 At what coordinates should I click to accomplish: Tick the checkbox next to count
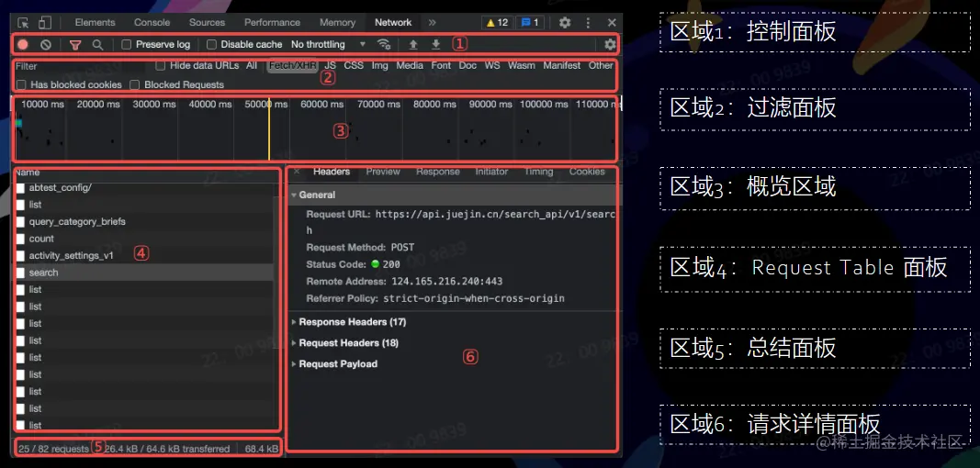pyautogui.click(x=20, y=239)
